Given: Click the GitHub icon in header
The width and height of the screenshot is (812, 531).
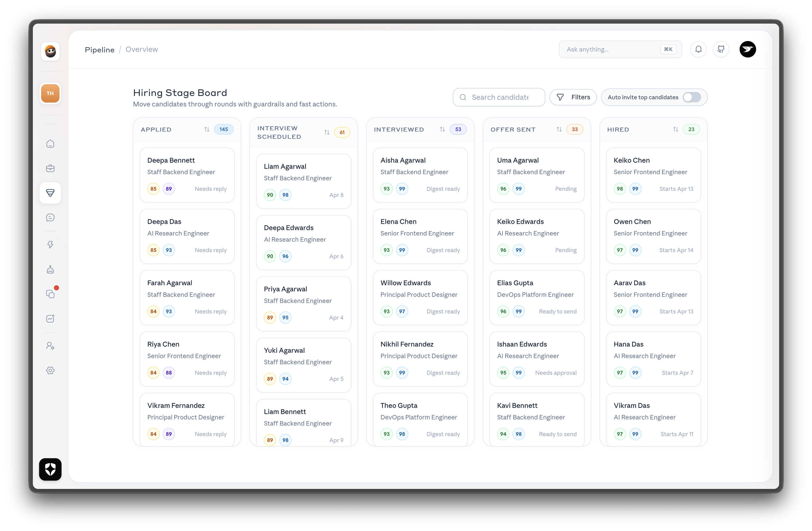Looking at the screenshot, I should [721, 50].
